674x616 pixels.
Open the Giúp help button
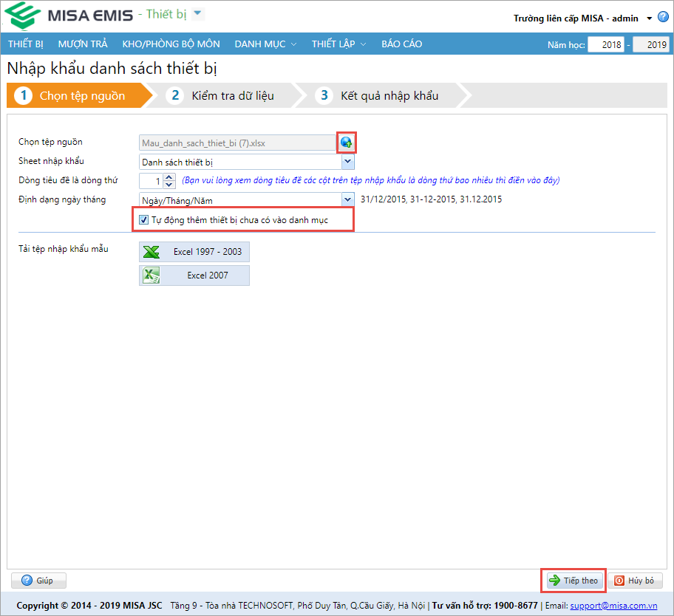coord(38,581)
